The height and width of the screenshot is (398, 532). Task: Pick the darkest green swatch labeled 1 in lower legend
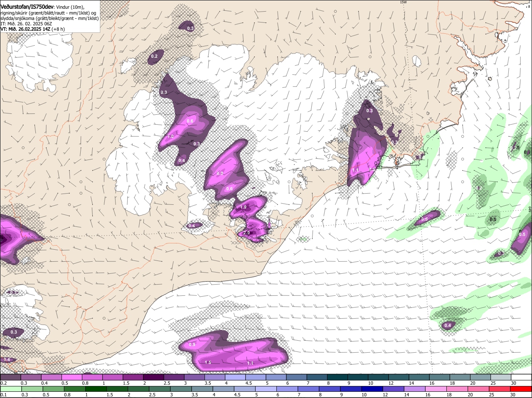(x=96, y=389)
